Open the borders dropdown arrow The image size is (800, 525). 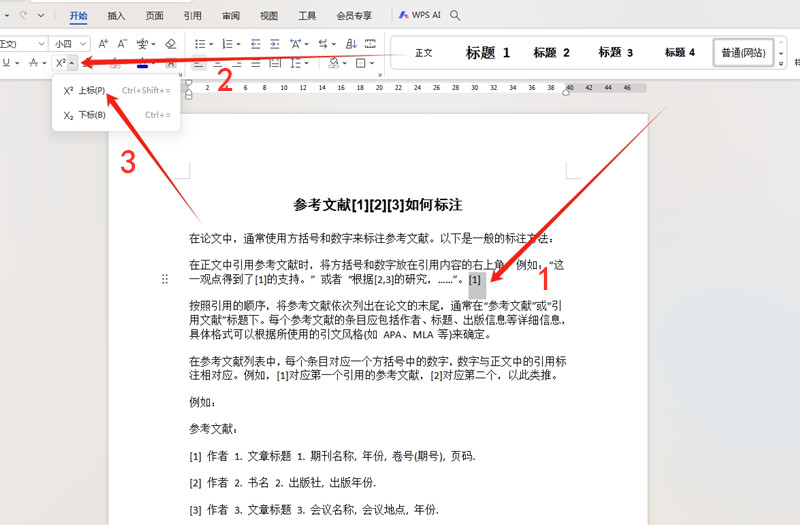[372, 64]
